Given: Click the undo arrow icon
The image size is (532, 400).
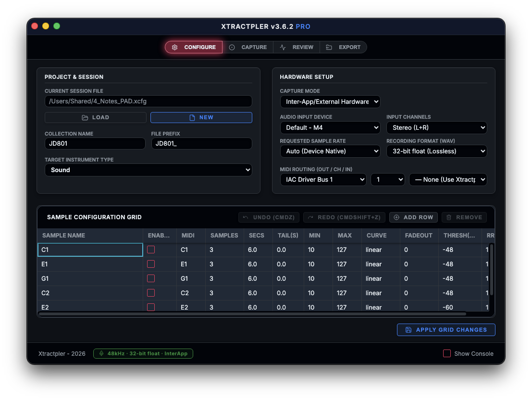Looking at the screenshot, I should click(x=245, y=217).
